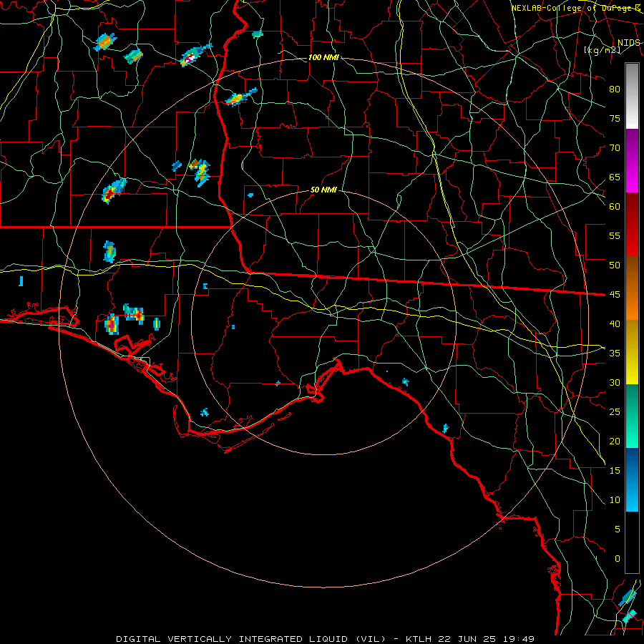644x644 pixels.
Task: Click the "DIGITAL VERTICALLY INTEGRATED LIQUID (VIL)" title text
Action: point(250,639)
